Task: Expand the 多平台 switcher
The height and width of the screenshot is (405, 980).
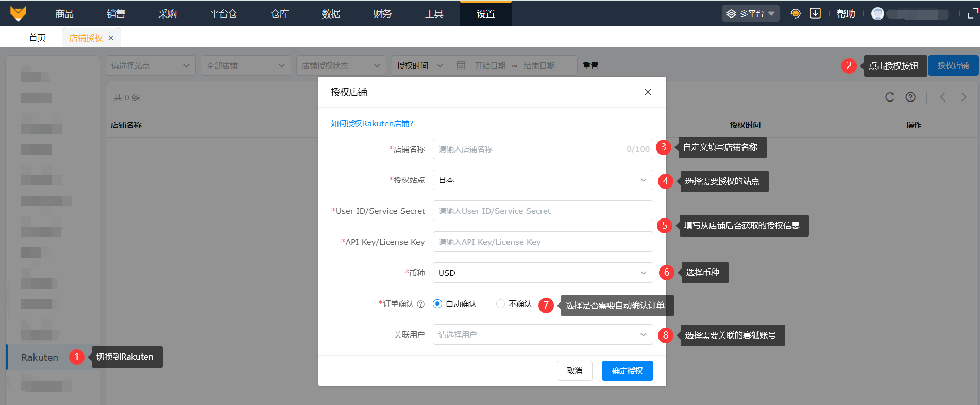Action: (750, 13)
